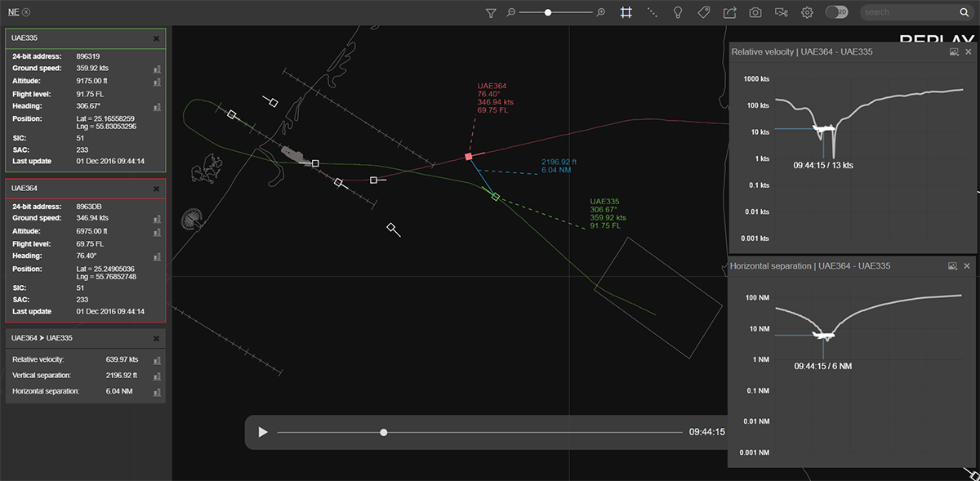Open the measurement grid tool
This screenshot has height=481, width=980.
[x=626, y=12]
